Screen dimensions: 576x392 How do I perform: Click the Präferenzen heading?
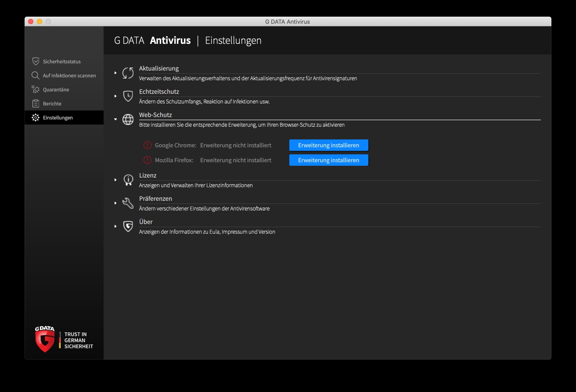click(155, 199)
